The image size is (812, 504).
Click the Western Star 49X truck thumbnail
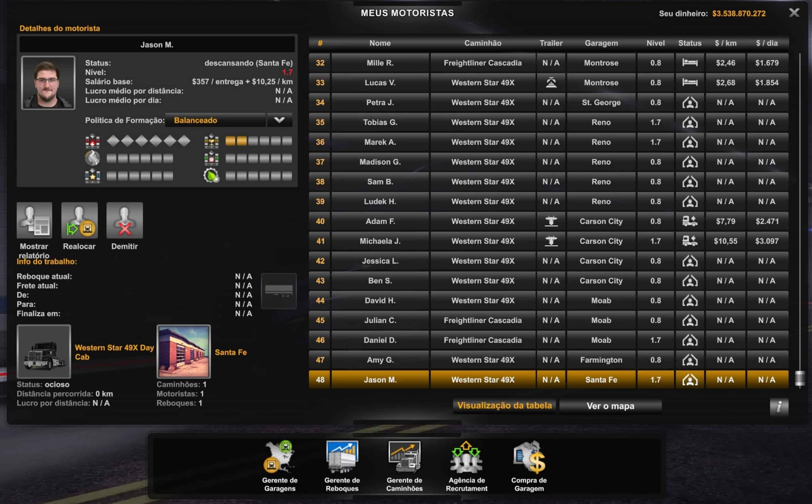point(44,351)
